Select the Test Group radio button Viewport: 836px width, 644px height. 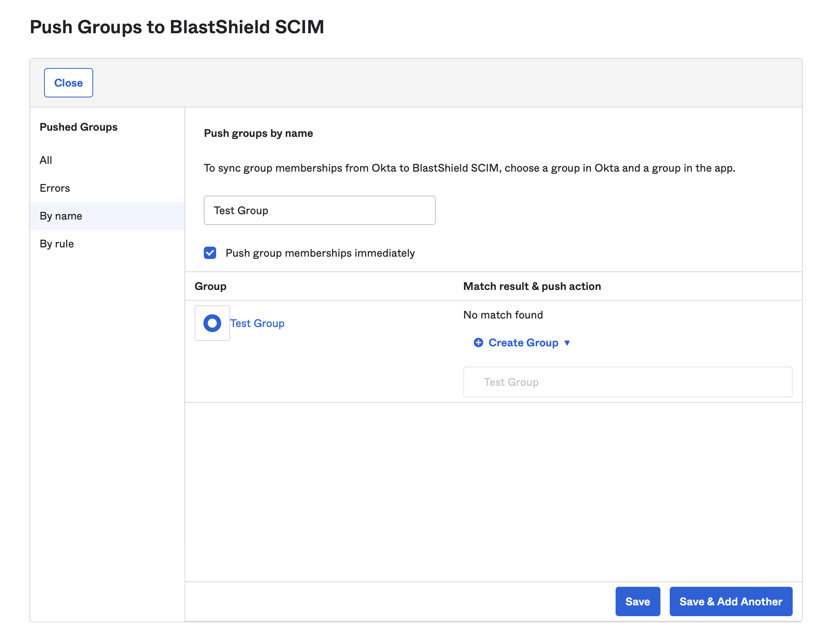pos(212,323)
